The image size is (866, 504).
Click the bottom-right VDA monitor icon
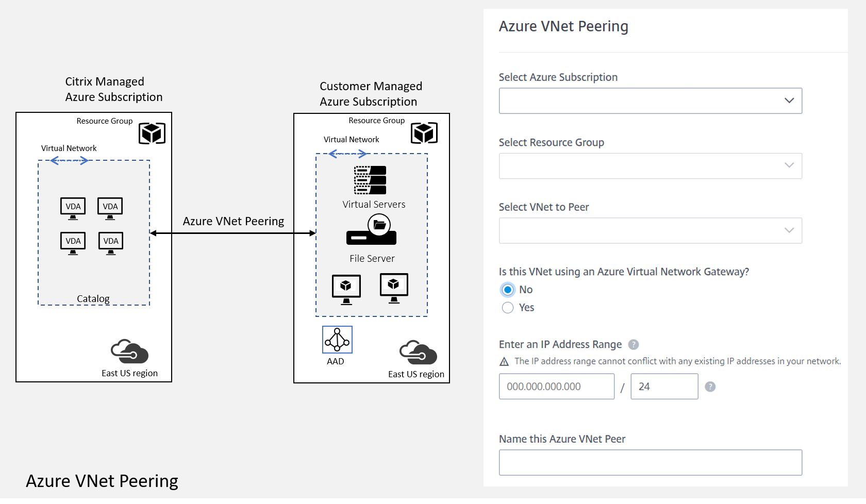111,243
